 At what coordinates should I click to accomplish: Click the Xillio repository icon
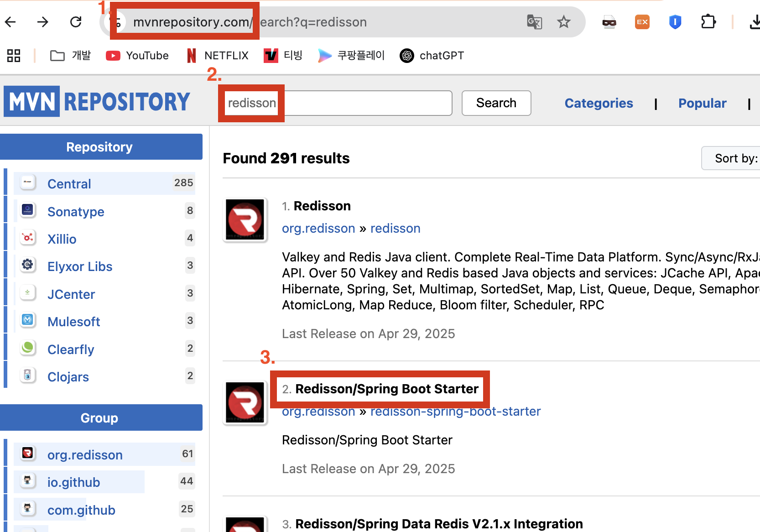28,238
